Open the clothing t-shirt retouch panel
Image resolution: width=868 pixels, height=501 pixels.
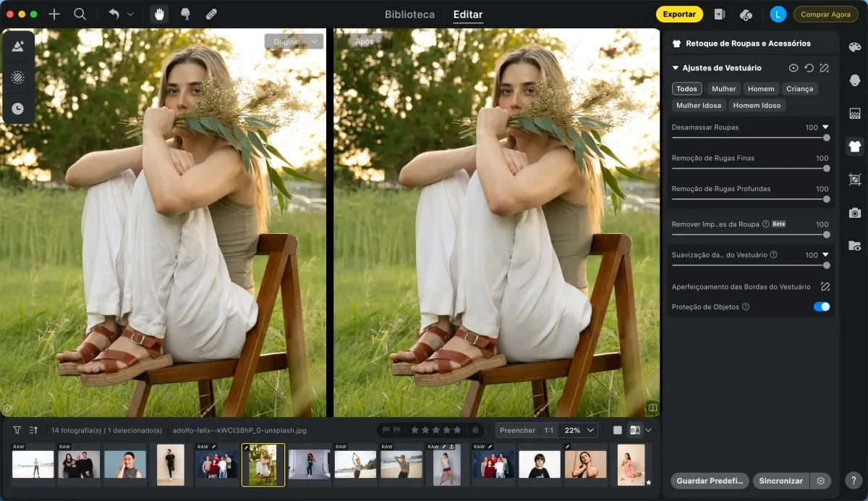[855, 146]
